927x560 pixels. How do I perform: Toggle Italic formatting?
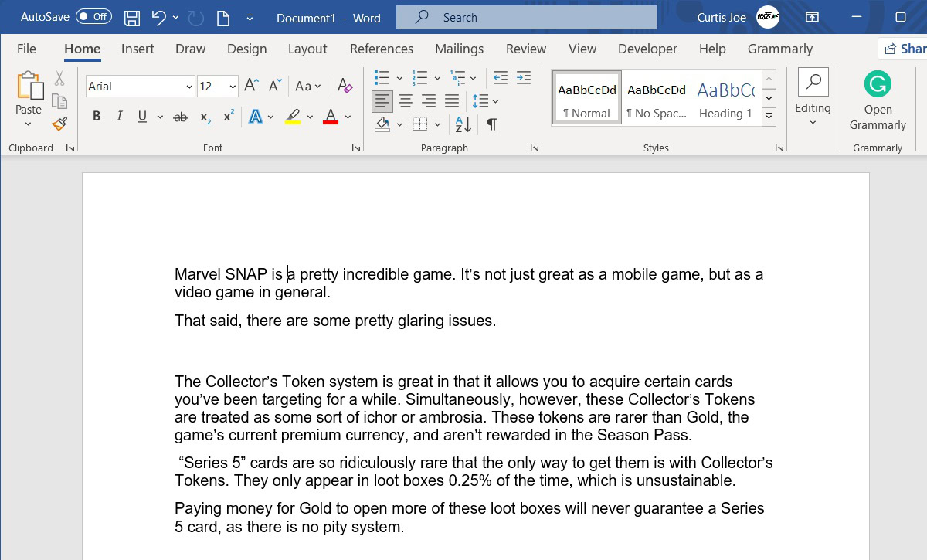pos(119,117)
